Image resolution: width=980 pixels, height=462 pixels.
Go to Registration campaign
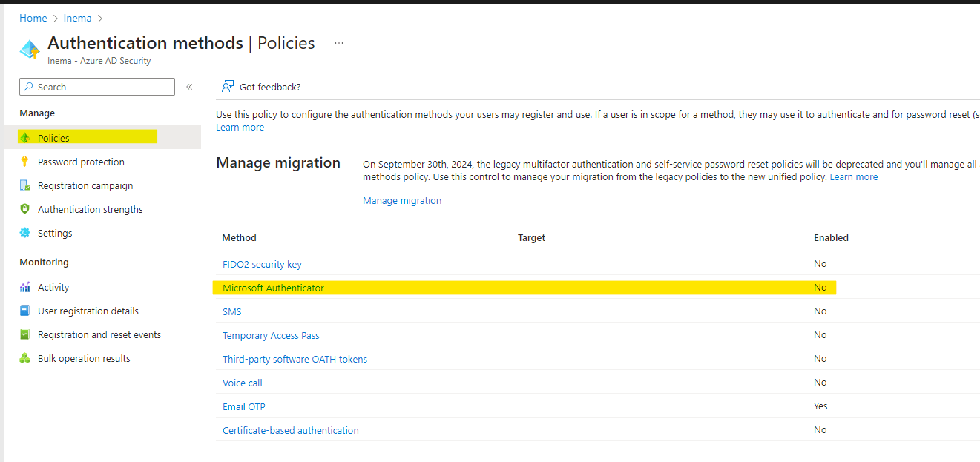85,185
